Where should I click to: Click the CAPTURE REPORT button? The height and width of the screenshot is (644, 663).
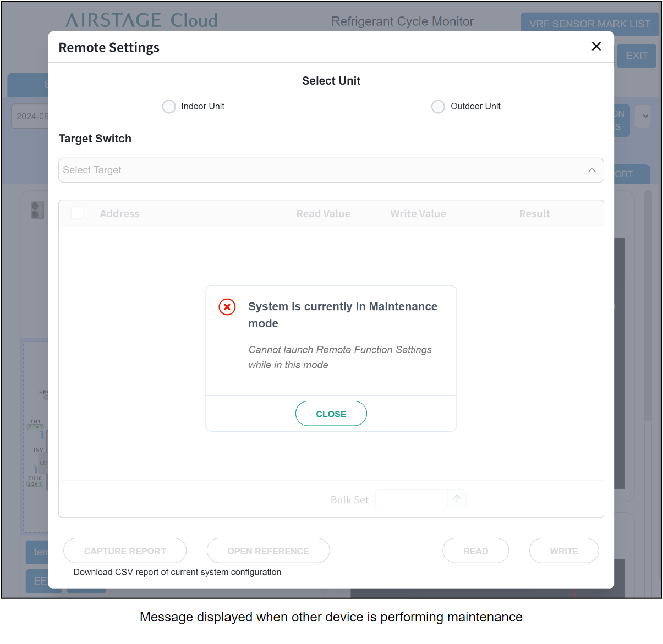(125, 551)
